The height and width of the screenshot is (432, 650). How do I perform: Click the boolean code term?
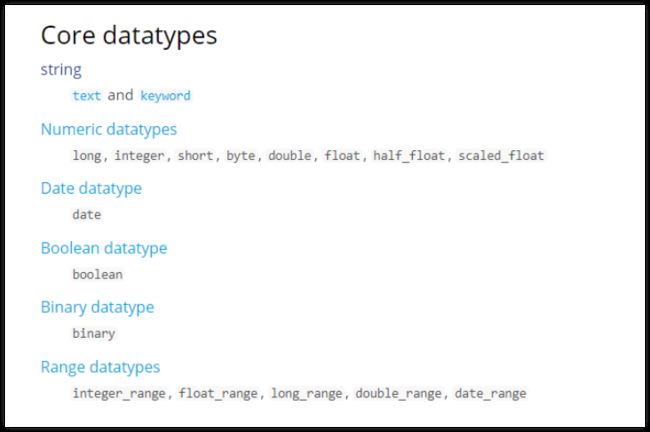click(97, 274)
